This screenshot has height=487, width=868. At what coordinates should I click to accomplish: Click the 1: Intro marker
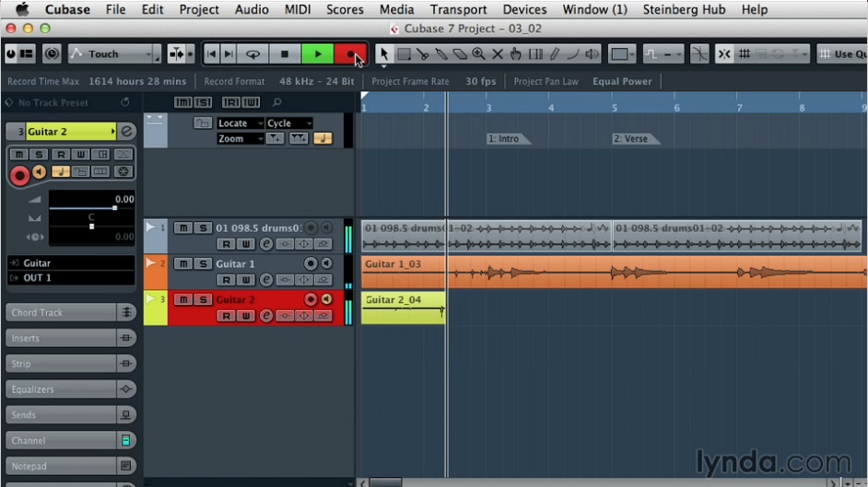coord(508,139)
